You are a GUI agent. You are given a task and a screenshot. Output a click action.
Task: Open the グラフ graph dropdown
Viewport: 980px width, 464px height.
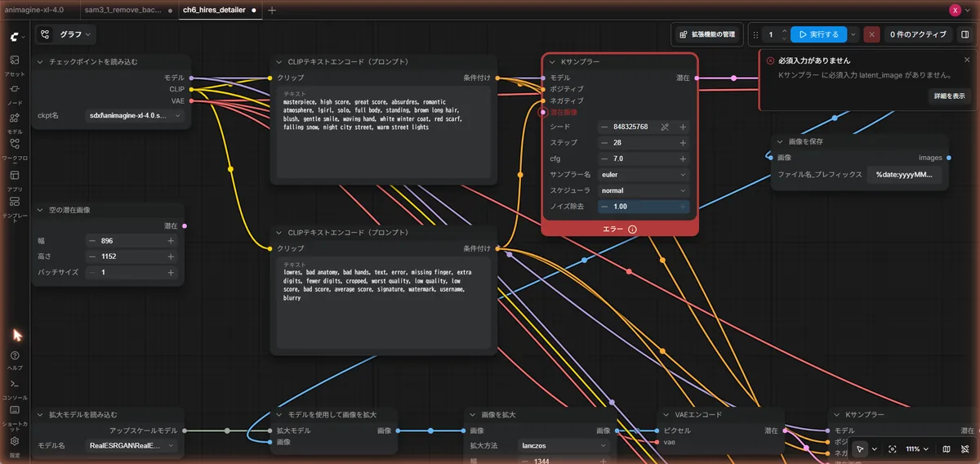[x=66, y=34]
